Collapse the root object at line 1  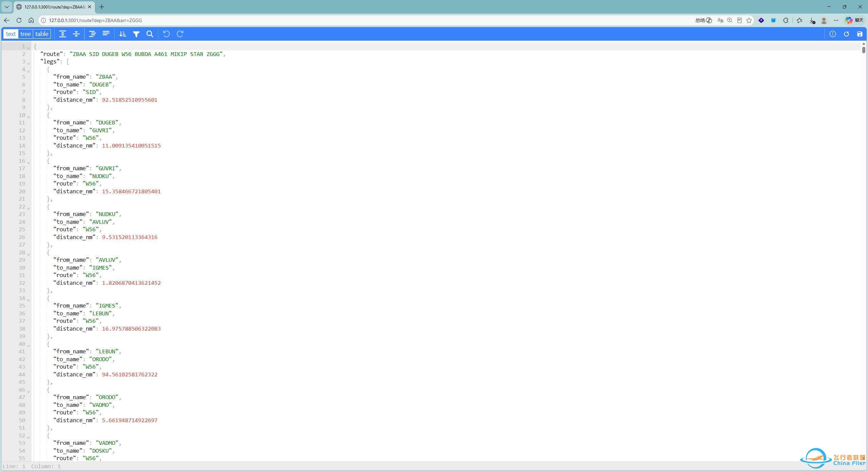28,48
